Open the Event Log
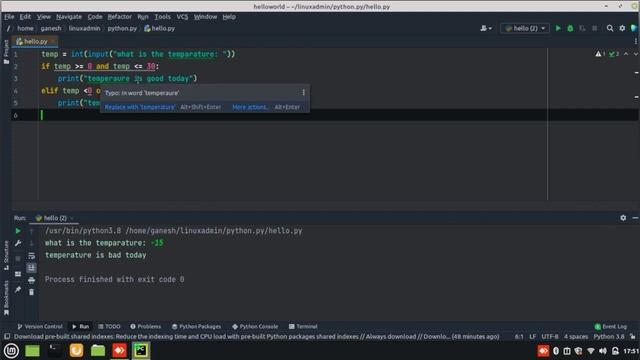This screenshot has width=640, height=360. (x=611, y=327)
